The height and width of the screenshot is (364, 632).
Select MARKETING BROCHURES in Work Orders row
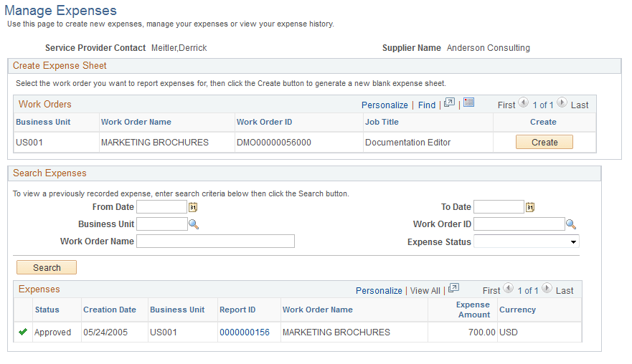(x=155, y=143)
